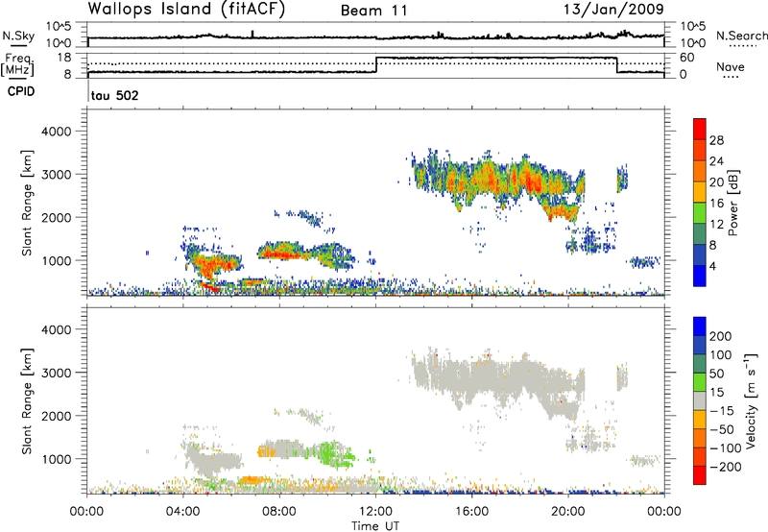Viewport: 768px width, 532px height.
Task: Click the 'CPID' label
Action: [x=21, y=91]
